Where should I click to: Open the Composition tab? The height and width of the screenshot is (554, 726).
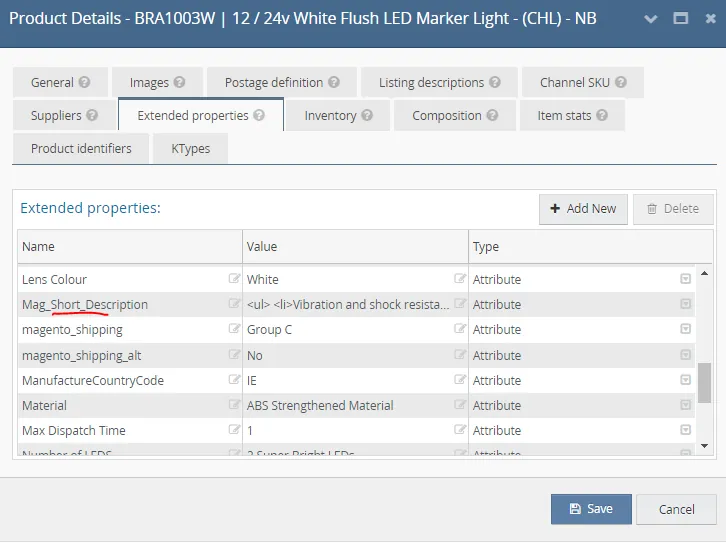(x=455, y=115)
